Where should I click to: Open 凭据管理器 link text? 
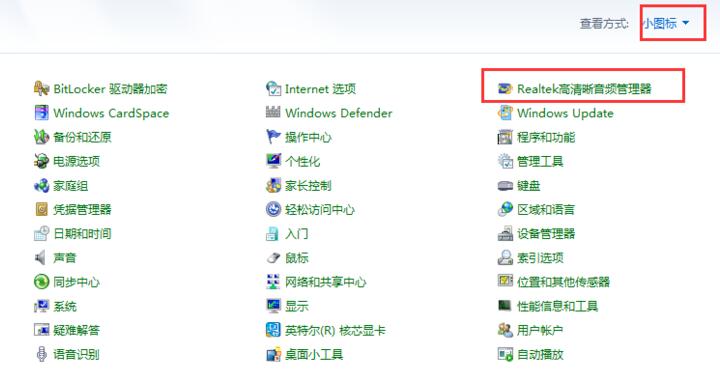point(82,209)
